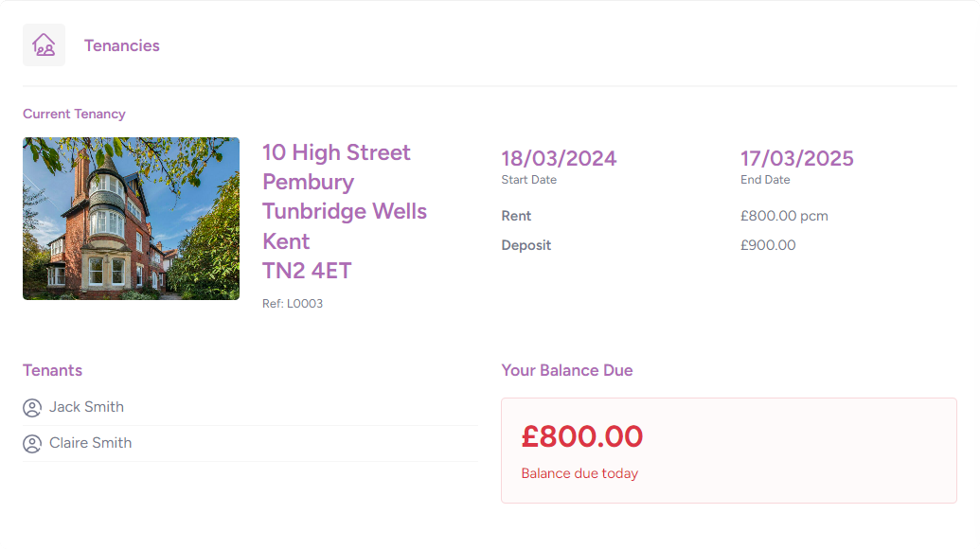Click the £900.00 deposit value
980x549 pixels.
[768, 245]
